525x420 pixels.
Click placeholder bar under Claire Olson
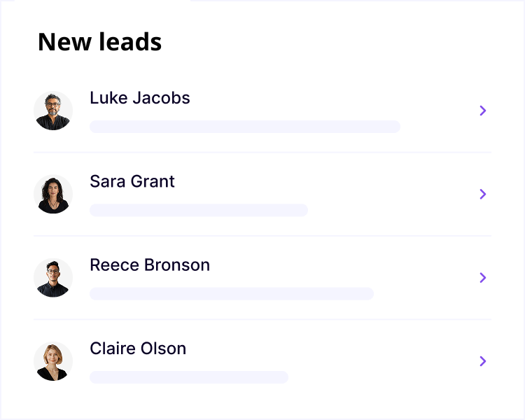click(189, 377)
